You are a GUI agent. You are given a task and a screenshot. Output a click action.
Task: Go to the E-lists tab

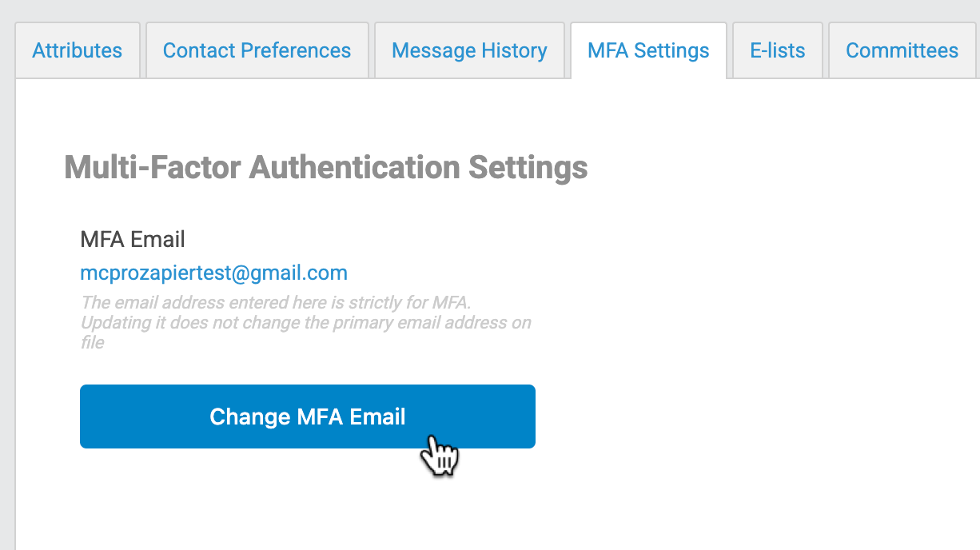click(777, 51)
